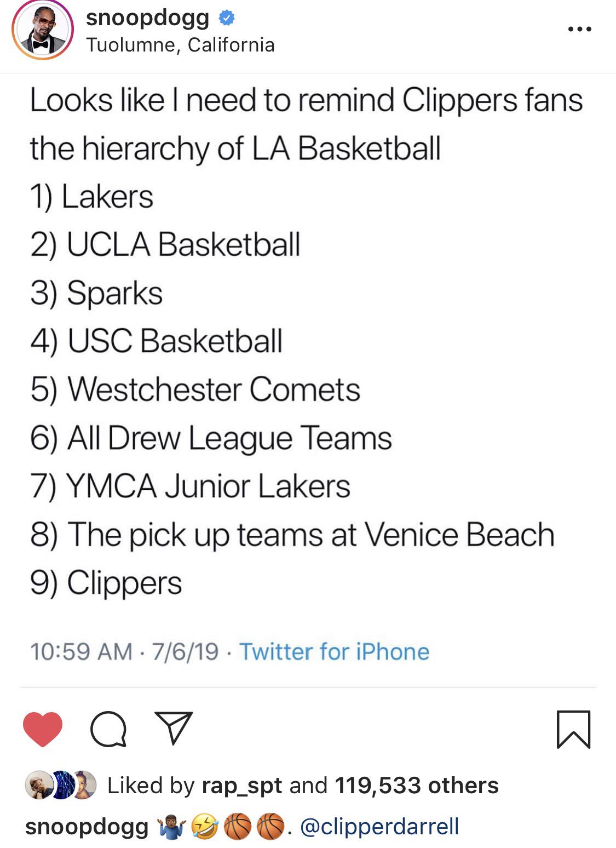This screenshot has height=848, width=616.
Task: Tap the snoopdogg username in caption
Action: coord(87,826)
